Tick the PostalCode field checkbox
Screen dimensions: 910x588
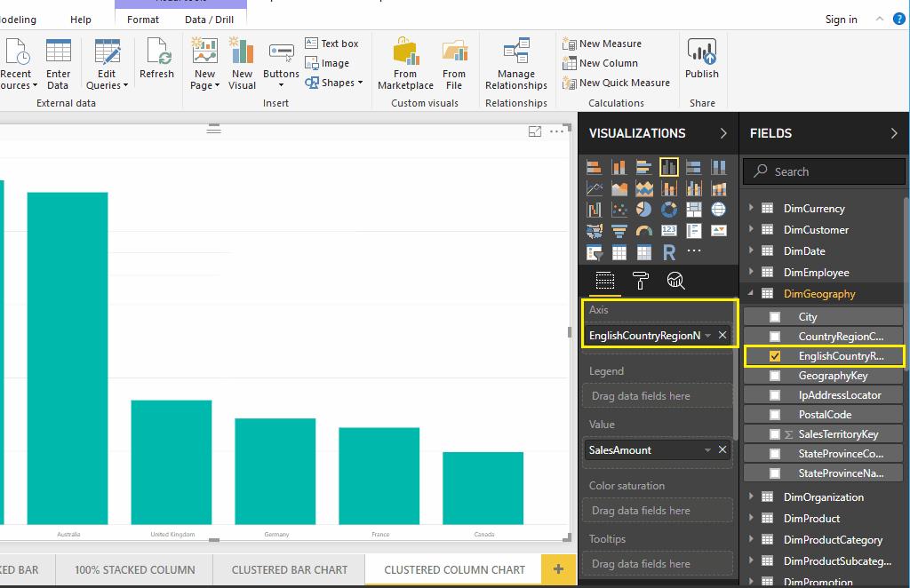775,415
